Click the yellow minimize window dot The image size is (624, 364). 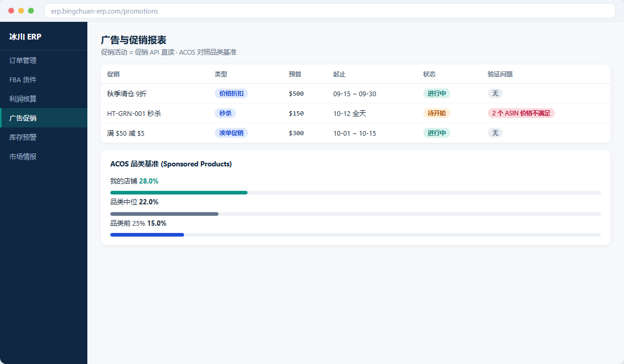21,10
